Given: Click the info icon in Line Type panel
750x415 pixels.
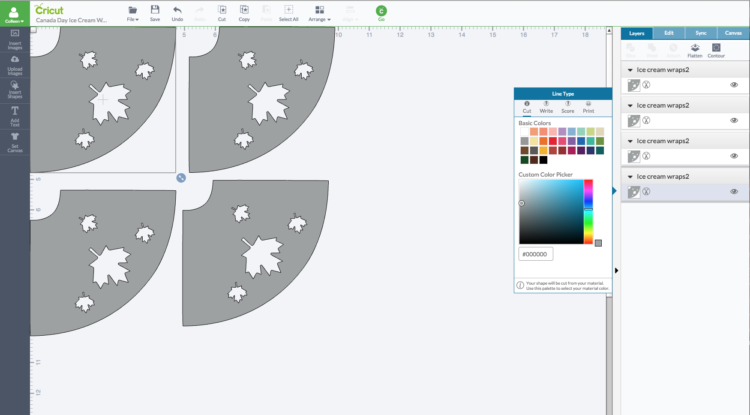Looking at the screenshot, I should [520, 285].
